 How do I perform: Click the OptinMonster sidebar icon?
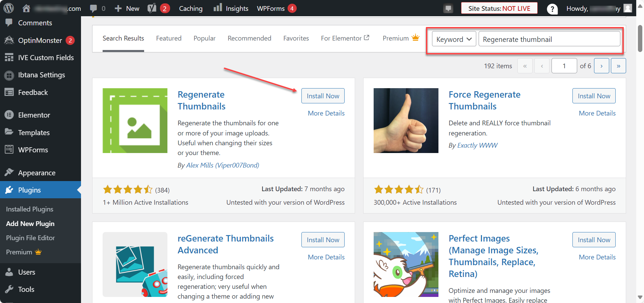9,40
